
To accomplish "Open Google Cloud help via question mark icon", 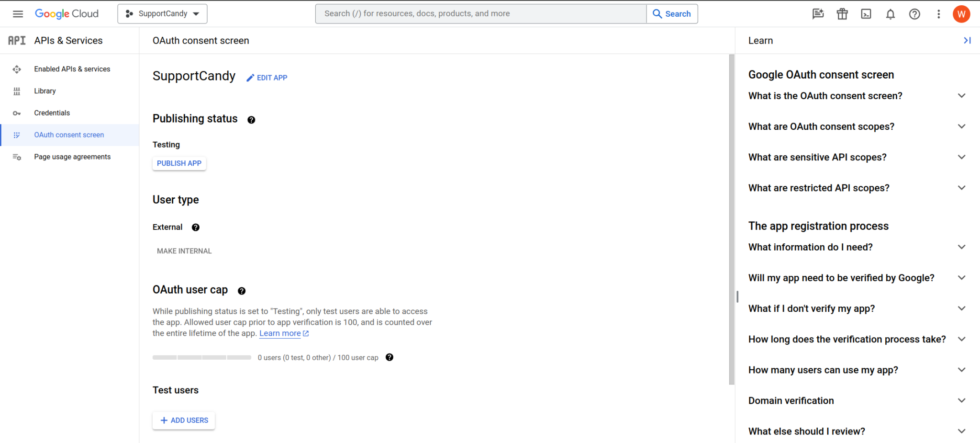I will pyautogui.click(x=915, y=14).
